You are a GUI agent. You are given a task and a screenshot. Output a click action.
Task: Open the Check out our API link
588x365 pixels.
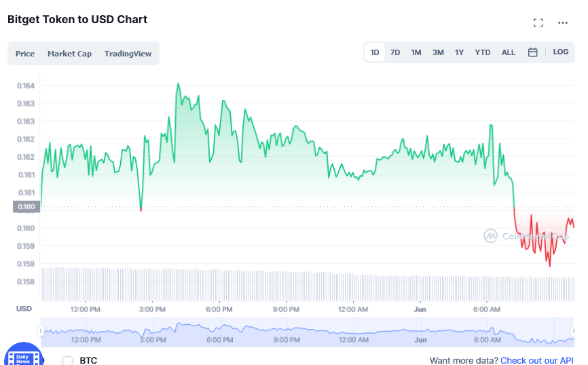click(x=536, y=360)
